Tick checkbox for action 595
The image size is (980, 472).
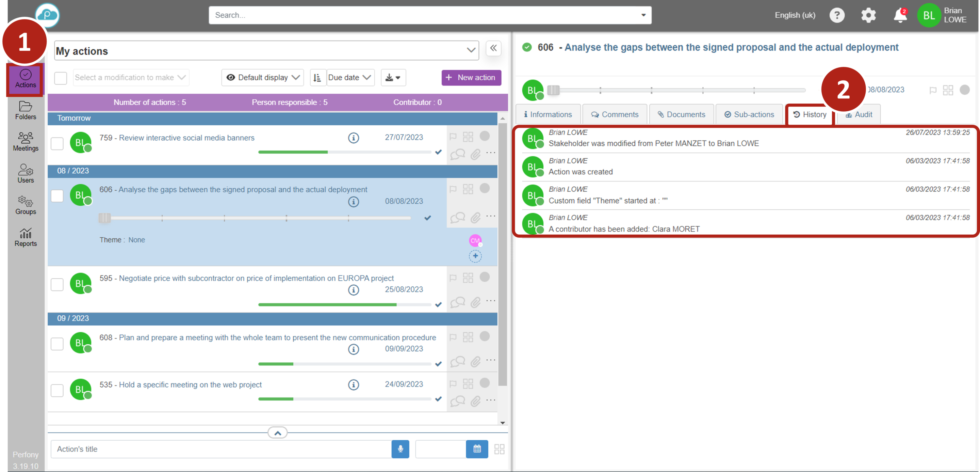click(57, 284)
